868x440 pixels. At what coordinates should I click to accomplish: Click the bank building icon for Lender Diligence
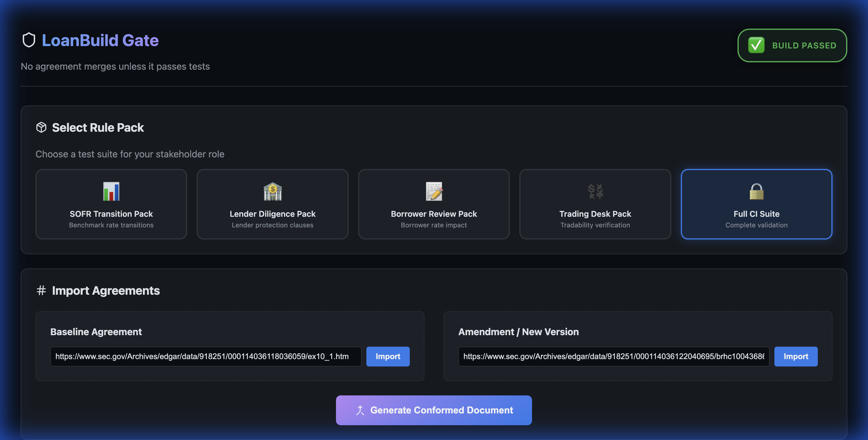[x=272, y=191]
